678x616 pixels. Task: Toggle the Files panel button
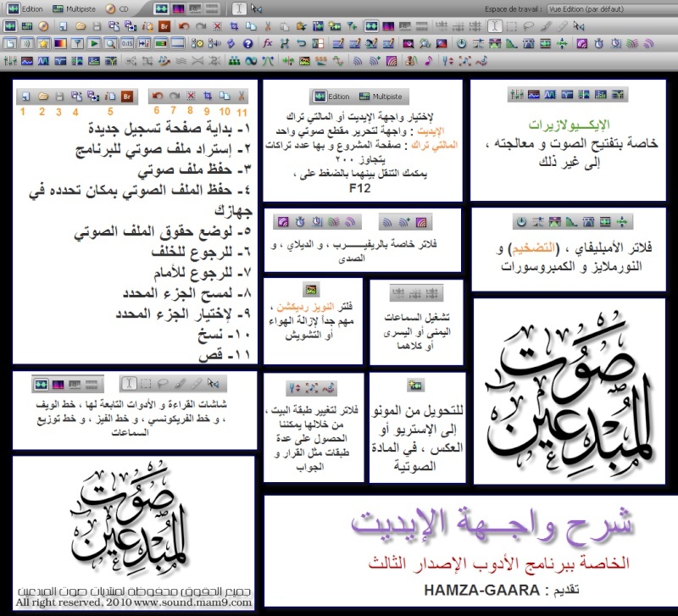10,44
